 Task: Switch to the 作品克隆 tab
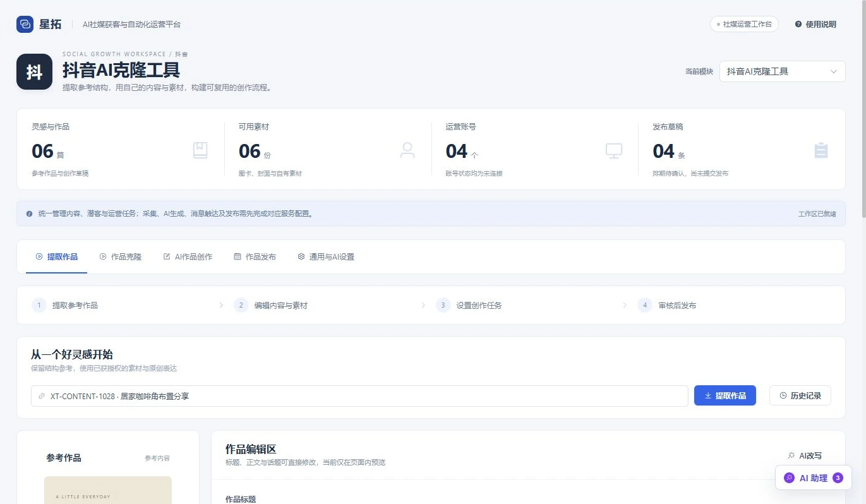click(121, 257)
